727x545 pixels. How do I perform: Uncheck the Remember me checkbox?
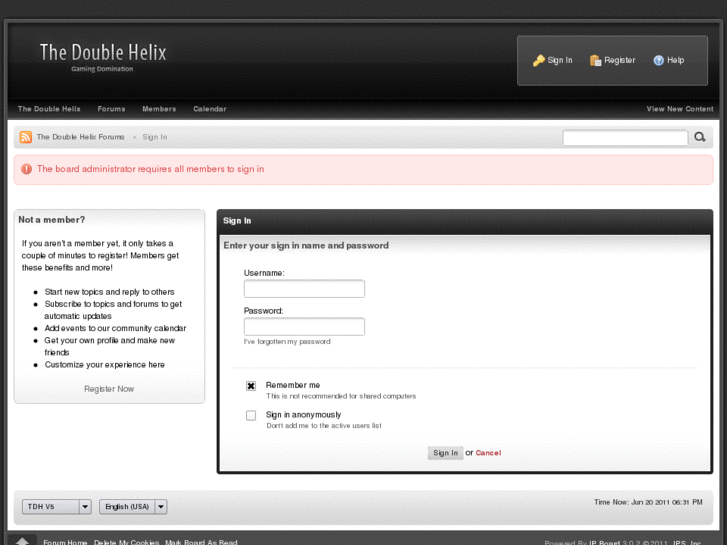tap(251, 386)
